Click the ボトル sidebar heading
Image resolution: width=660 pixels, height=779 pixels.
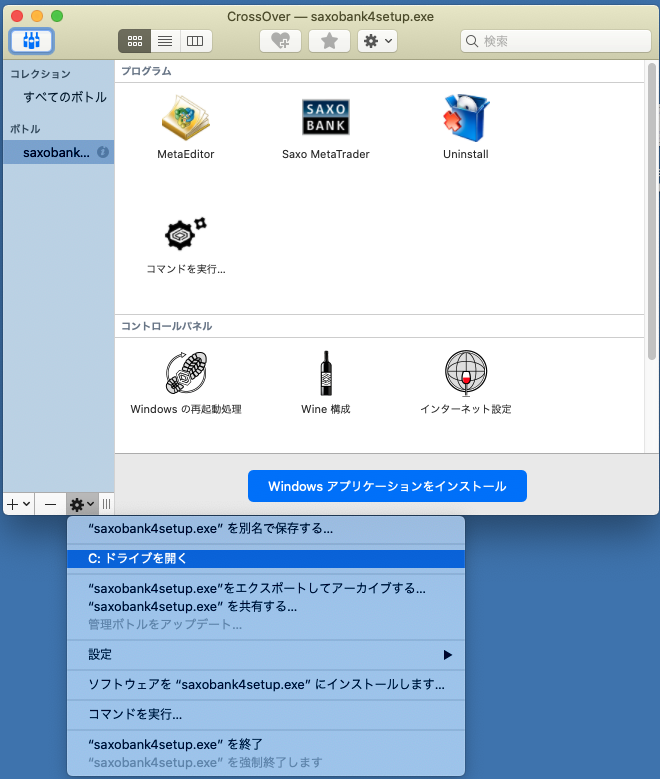pos(25,129)
